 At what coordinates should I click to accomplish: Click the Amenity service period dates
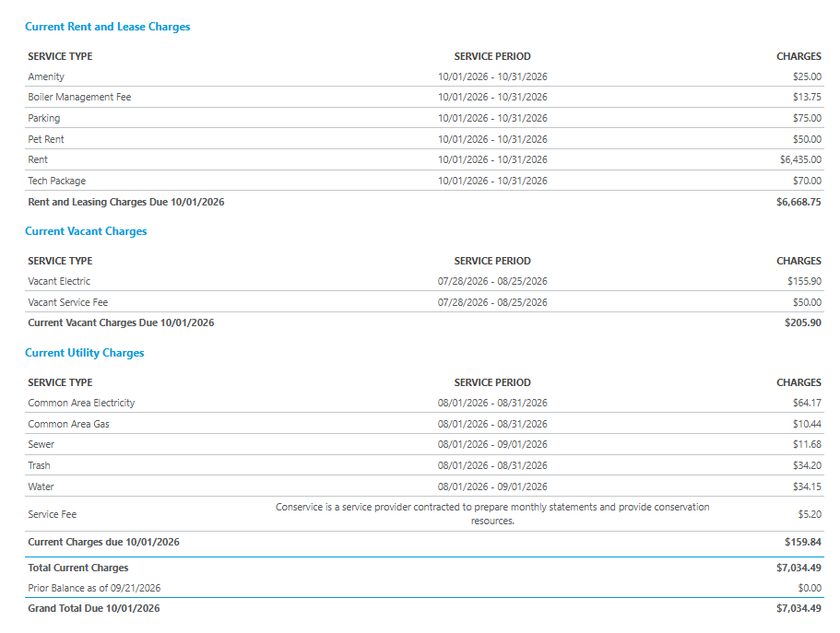point(492,76)
